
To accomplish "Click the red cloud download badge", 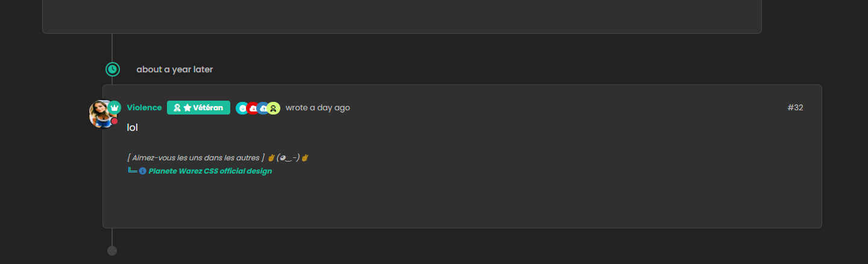I will tap(253, 108).
